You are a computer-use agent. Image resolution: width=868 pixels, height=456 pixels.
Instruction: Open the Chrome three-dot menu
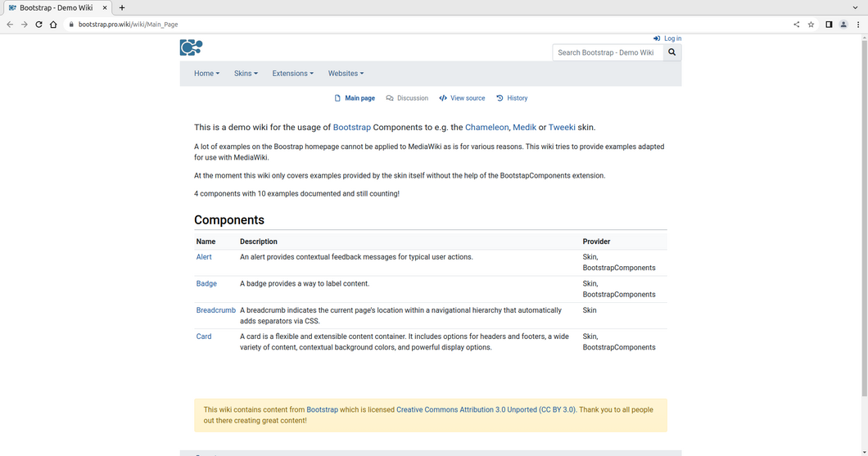point(858,25)
